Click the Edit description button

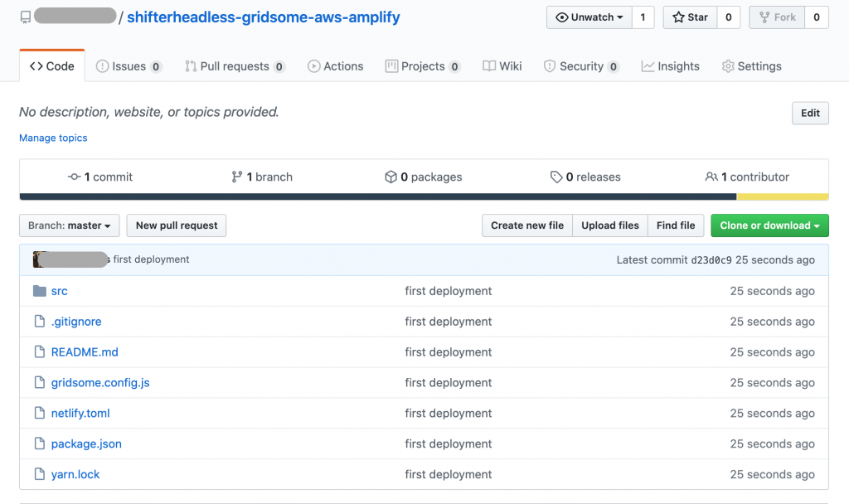[810, 113]
